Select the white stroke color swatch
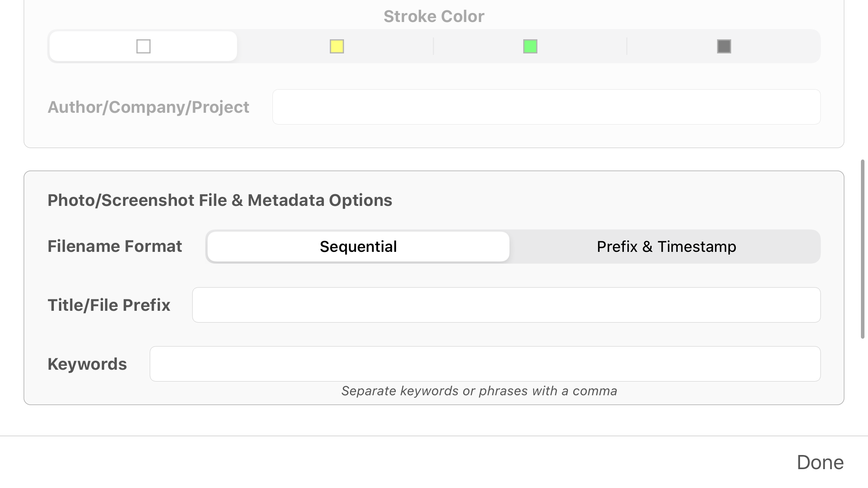Viewport: 868px width, 488px height. pyautogui.click(x=143, y=46)
